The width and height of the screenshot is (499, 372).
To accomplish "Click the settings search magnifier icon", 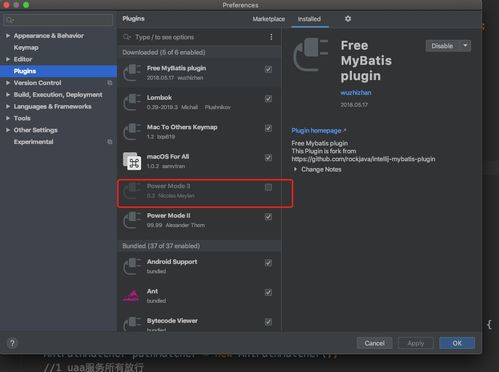I will pos(10,20).
